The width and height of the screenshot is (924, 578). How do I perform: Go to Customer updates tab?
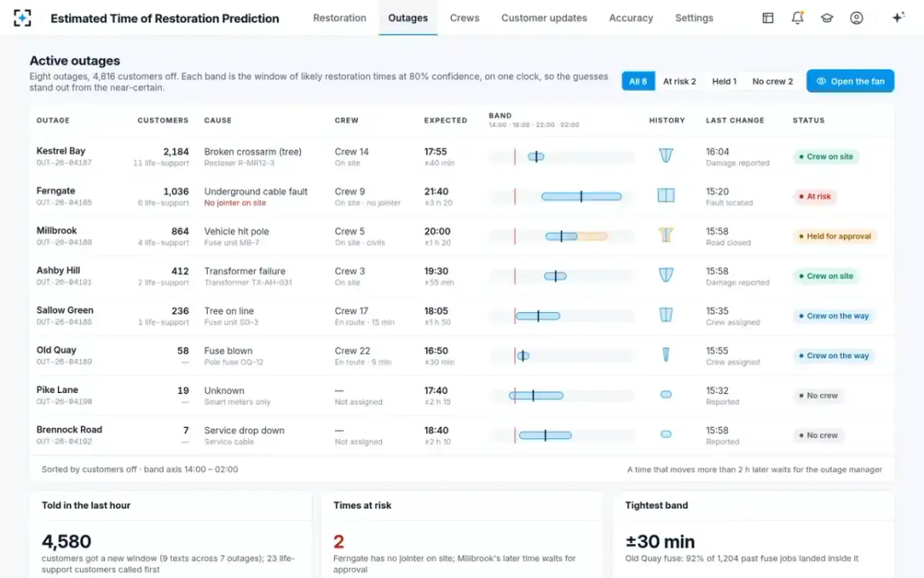544,18
